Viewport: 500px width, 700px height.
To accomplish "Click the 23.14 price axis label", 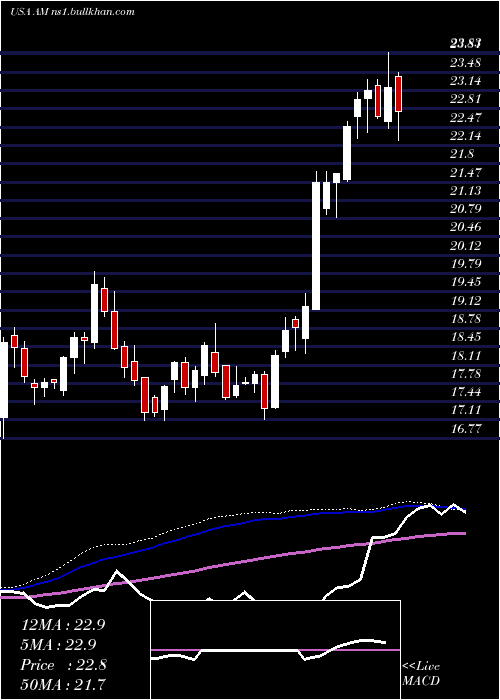I will click(466, 81).
